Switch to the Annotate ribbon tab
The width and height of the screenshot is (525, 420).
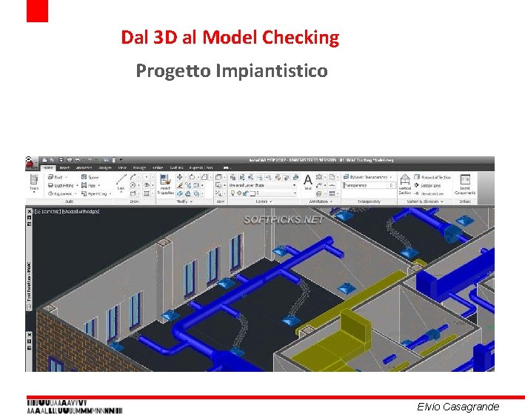[x=84, y=167]
